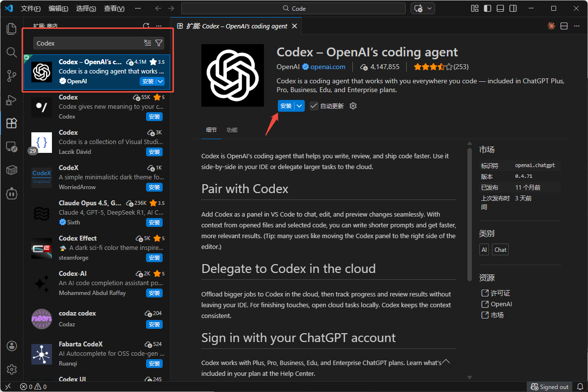This screenshot has height=392, width=588.
Task: Click the Chat category tag
Action: (x=500, y=249)
